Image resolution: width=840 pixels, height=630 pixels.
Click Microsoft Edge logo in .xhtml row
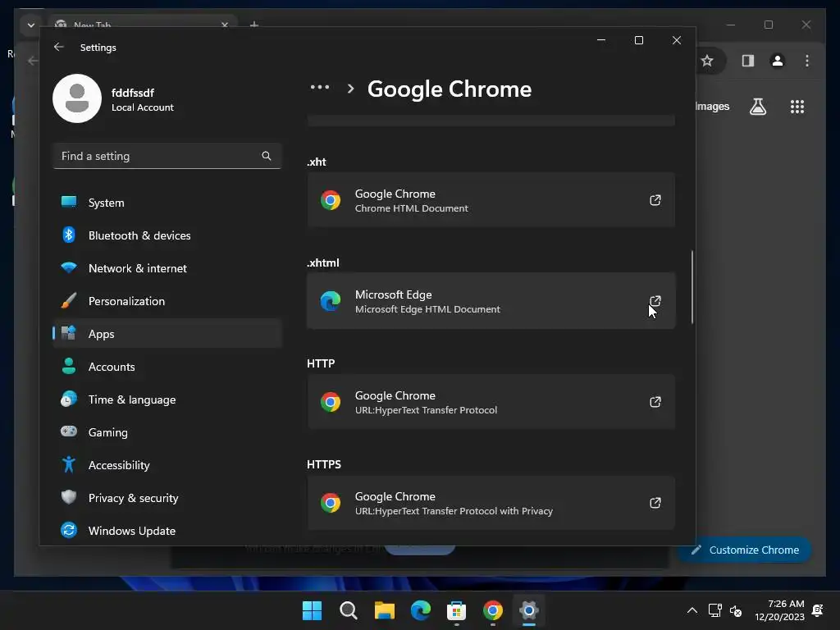(331, 301)
